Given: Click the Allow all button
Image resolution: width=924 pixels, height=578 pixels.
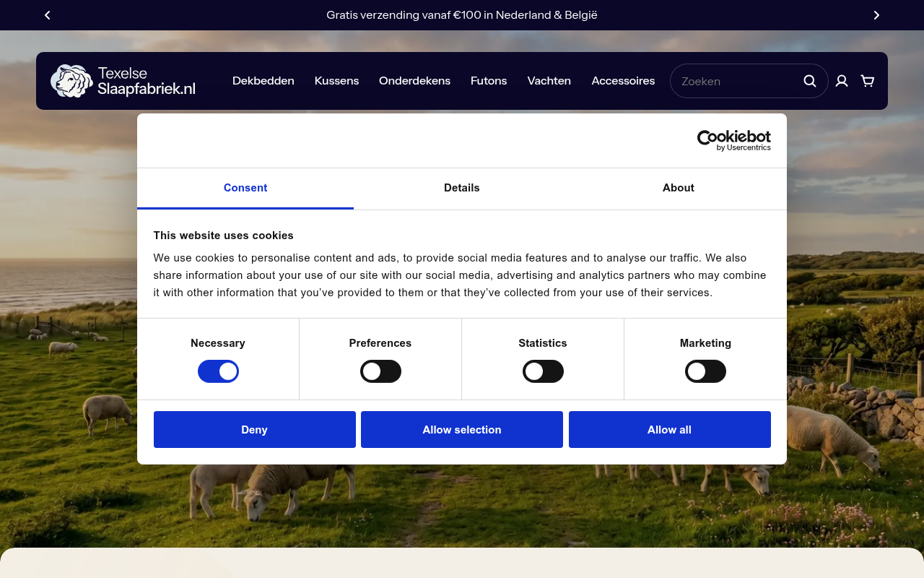Looking at the screenshot, I should pyautogui.click(x=669, y=429).
